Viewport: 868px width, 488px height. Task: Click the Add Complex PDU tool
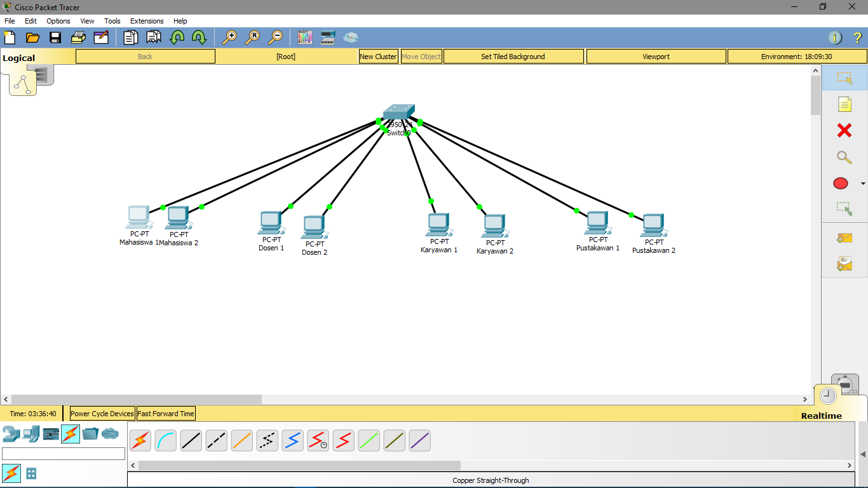tap(844, 264)
